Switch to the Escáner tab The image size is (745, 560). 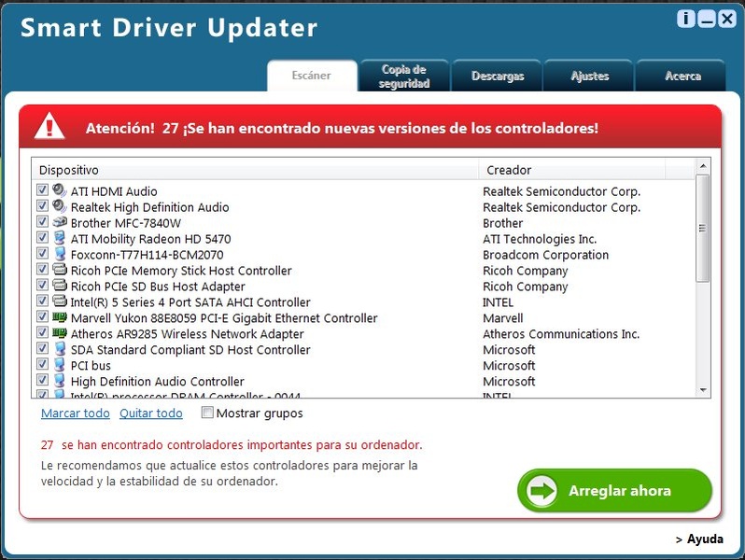coord(312,76)
